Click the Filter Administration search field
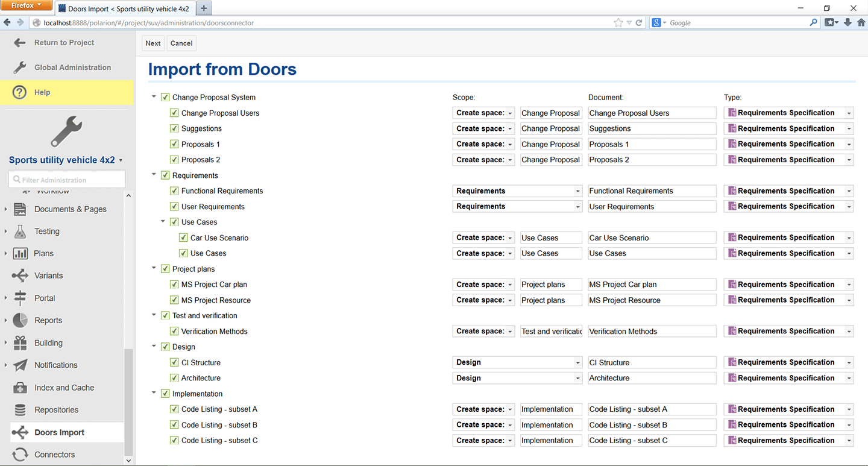This screenshot has width=868, height=466. (68, 180)
